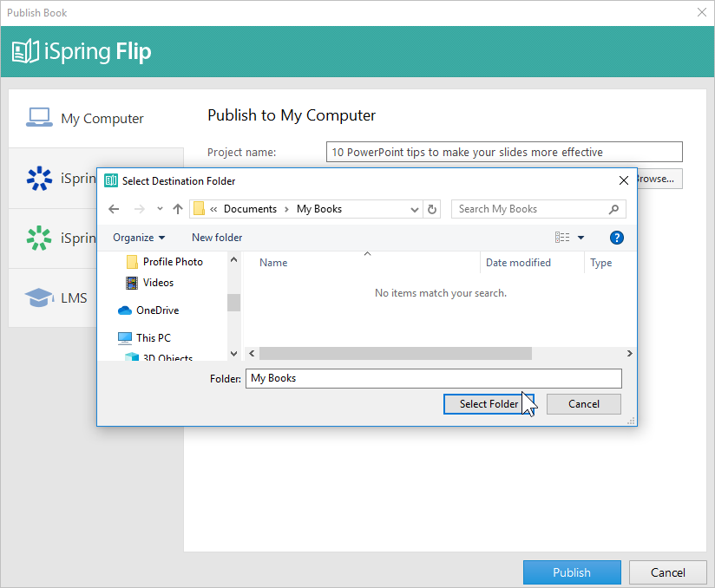Sort by the Type column
The height and width of the screenshot is (588, 715).
click(600, 263)
